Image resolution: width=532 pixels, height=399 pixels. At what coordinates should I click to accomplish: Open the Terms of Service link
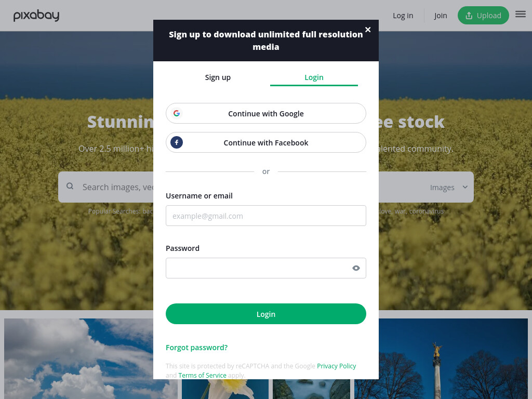[202, 375]
